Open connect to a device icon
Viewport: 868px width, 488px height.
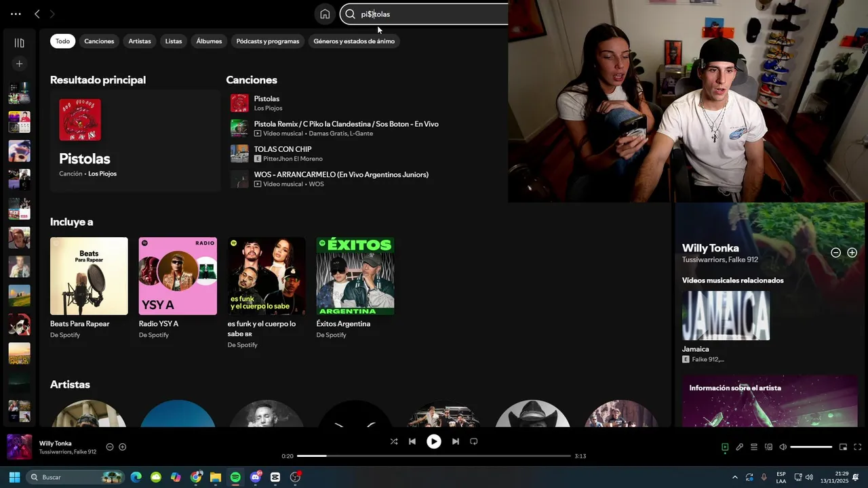coord(768,447)
